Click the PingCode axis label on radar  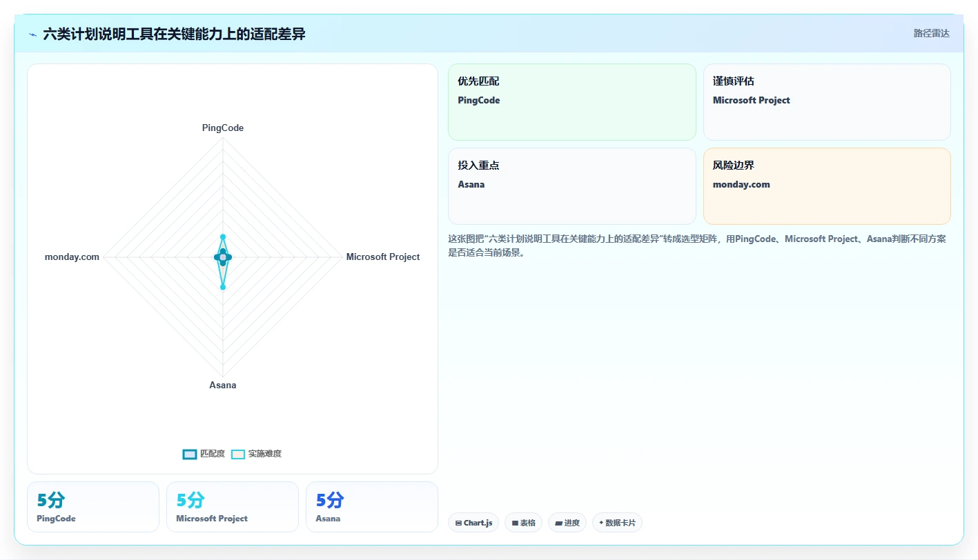223,128
